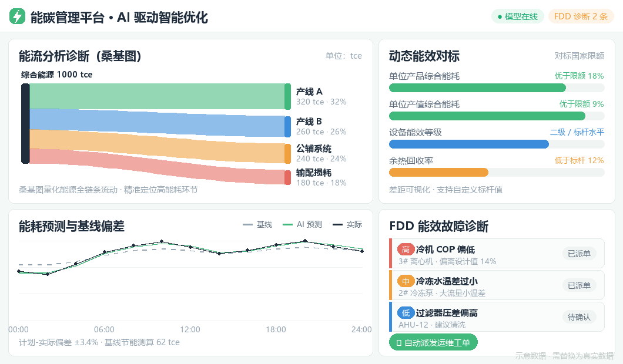Click the 二级 / 标杆水平 value

(577, 132)
